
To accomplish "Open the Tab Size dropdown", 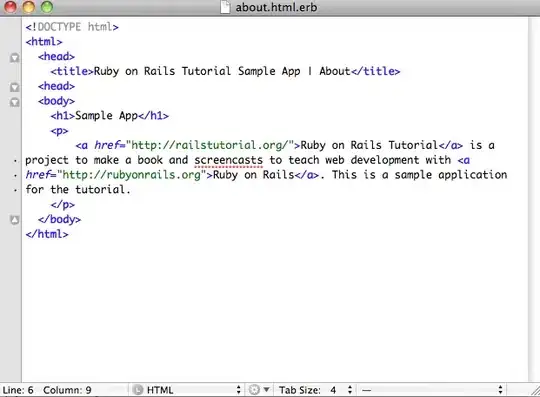I will pyautogui.click(x=316, y=390).
